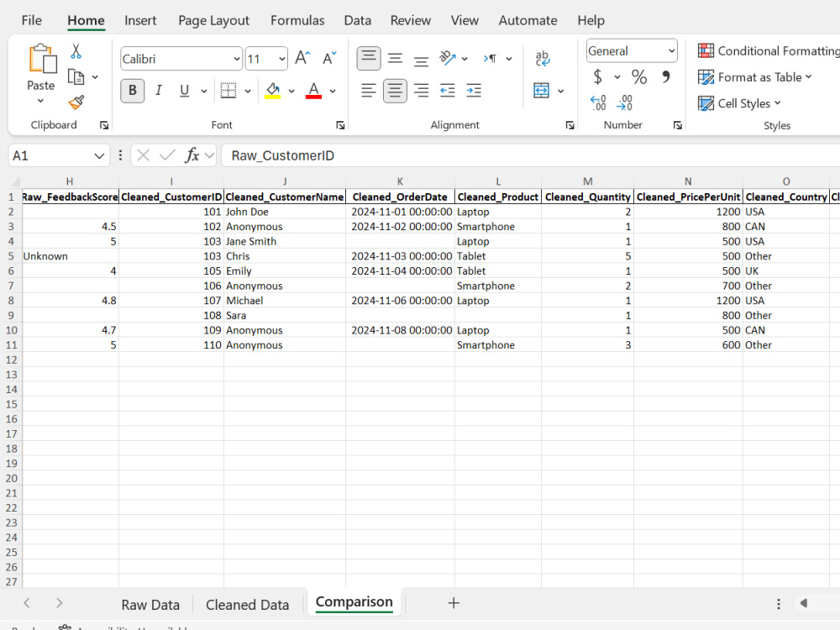840x630 pixels.
Task: Toggle Underline formatting
Action: coord(184,91)
